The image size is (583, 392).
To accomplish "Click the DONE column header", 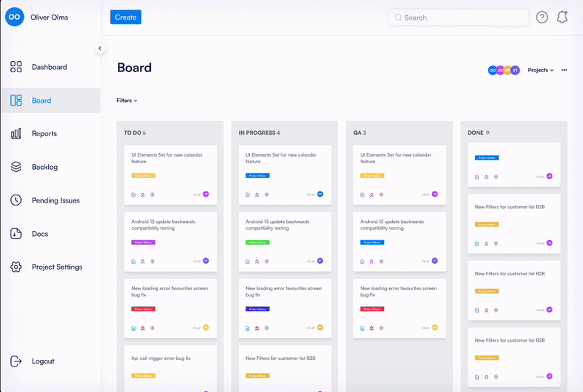I will [x=479, y=133].
